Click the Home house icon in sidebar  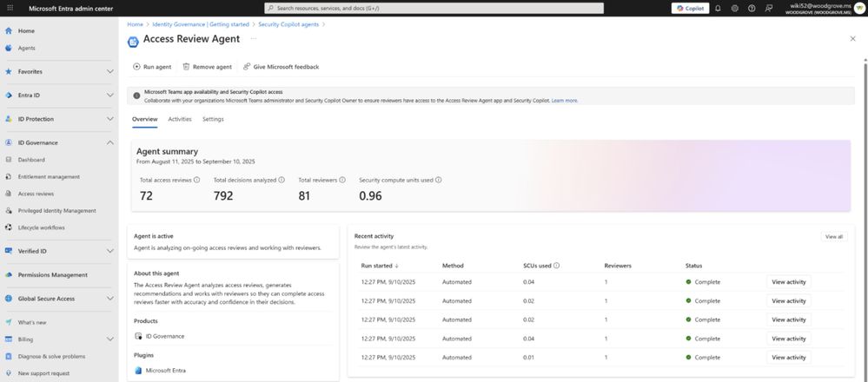point(9,31)
